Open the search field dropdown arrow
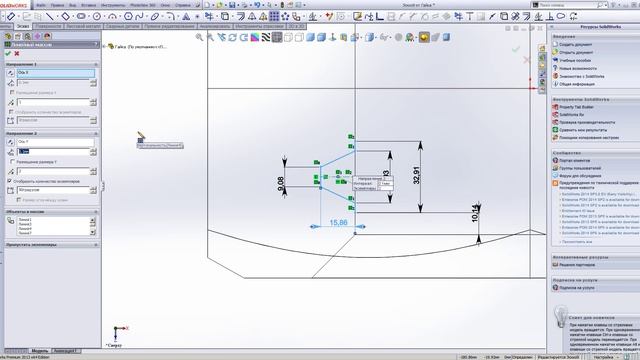This screenshot has height=360, width=640. 607,5
